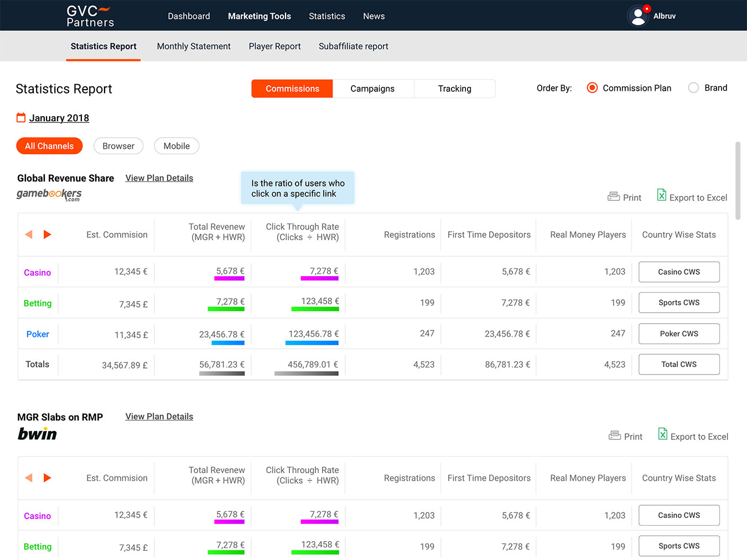
Task: Click the GVC Partners logo
Action: [90, 16]
